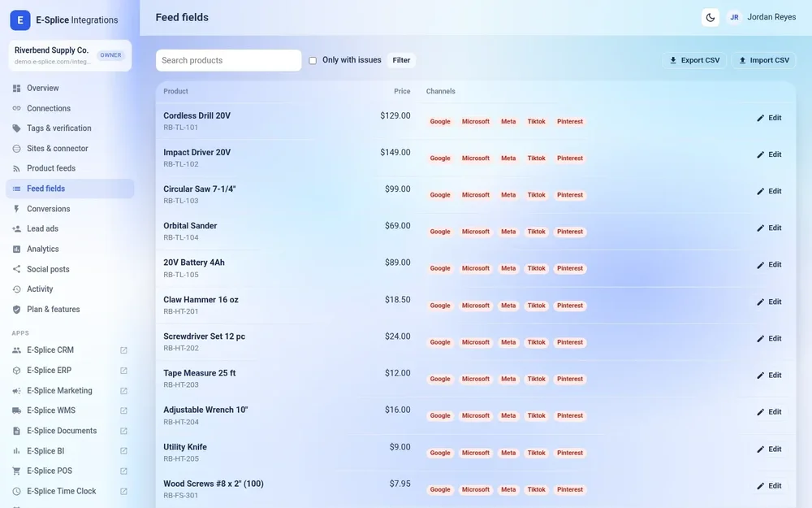Open external link icon for E-Splice Time Clock

(123, 492)
